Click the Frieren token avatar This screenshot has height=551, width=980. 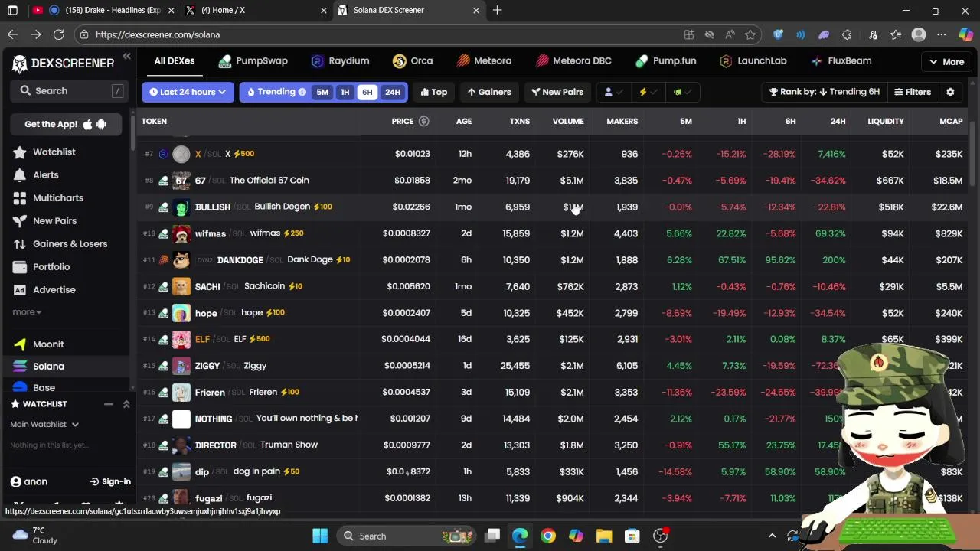click(x=181, y=392)
